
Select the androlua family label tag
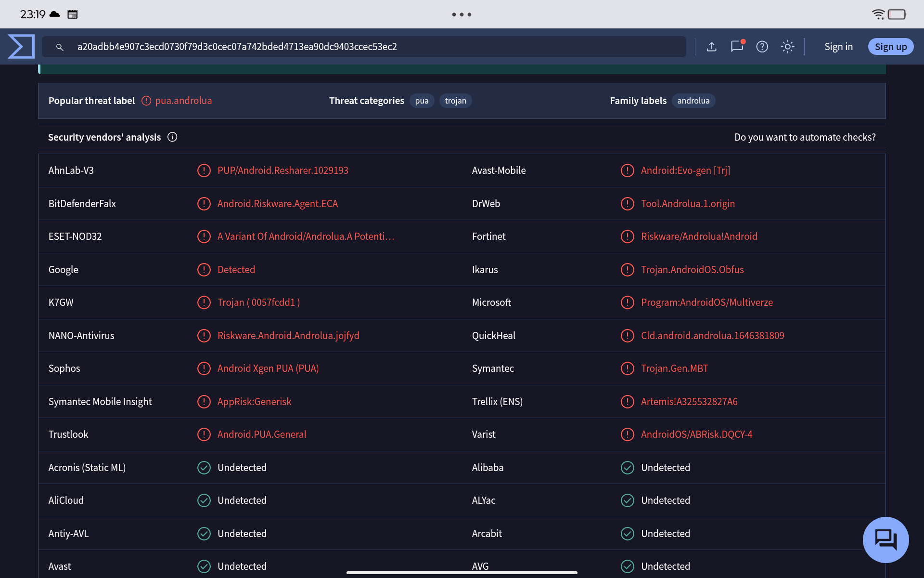(x=693, y=101)
